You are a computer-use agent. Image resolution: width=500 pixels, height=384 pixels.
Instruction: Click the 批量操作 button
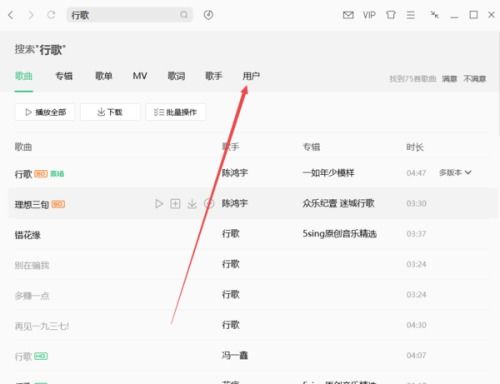[x=175, y=112]
